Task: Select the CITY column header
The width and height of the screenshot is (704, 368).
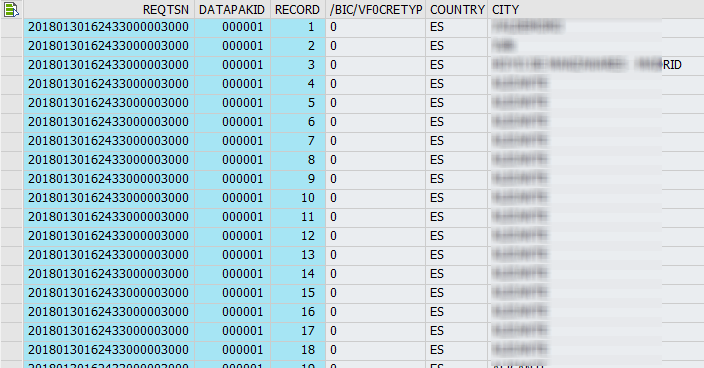Action: (x=596, y=9)
